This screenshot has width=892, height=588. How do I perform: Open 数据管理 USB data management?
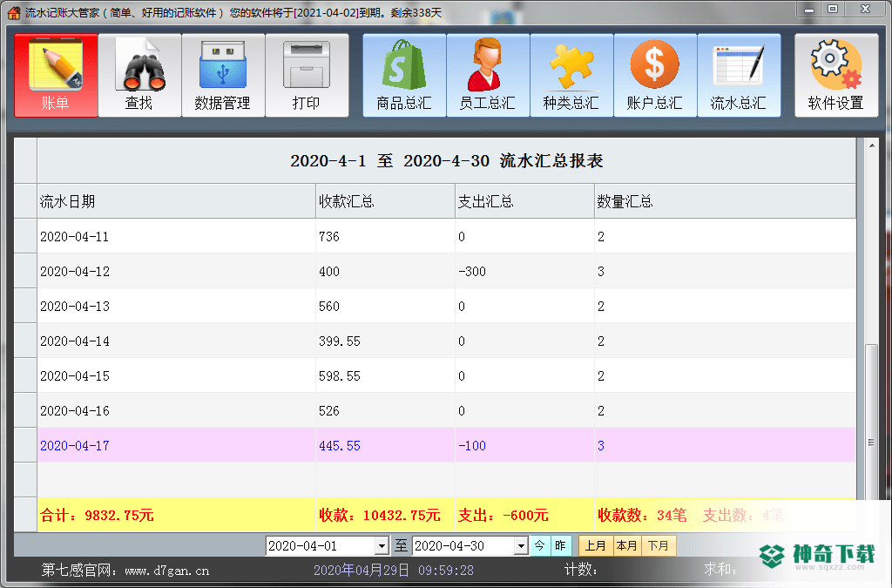[223, 75]
